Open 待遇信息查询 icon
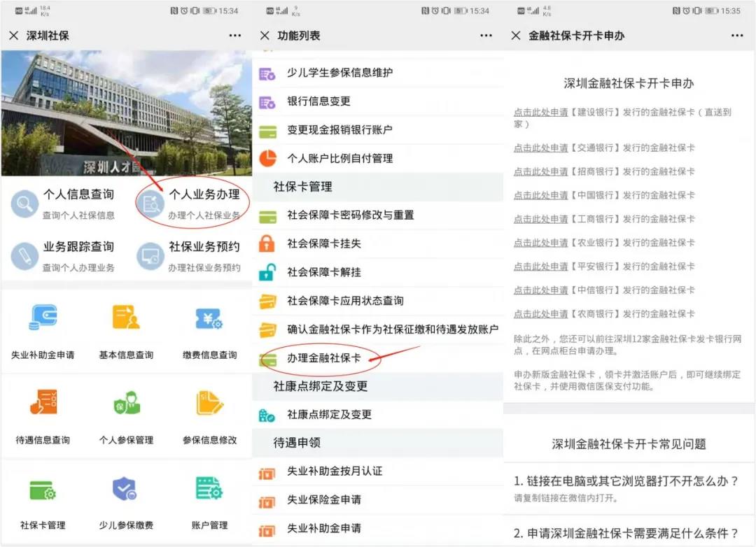The height and width of the screenshot is (547, 756). 43,402
